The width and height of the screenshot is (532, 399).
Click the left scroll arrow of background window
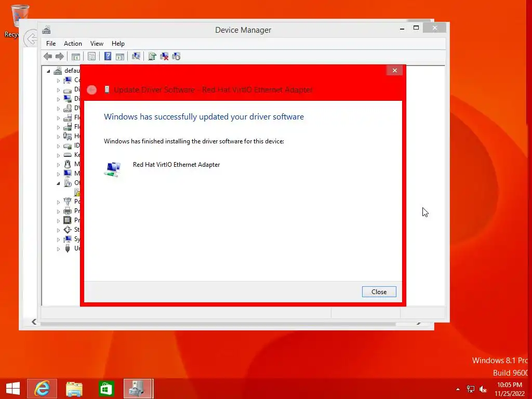pyautogui.click(x=34, y=322)
